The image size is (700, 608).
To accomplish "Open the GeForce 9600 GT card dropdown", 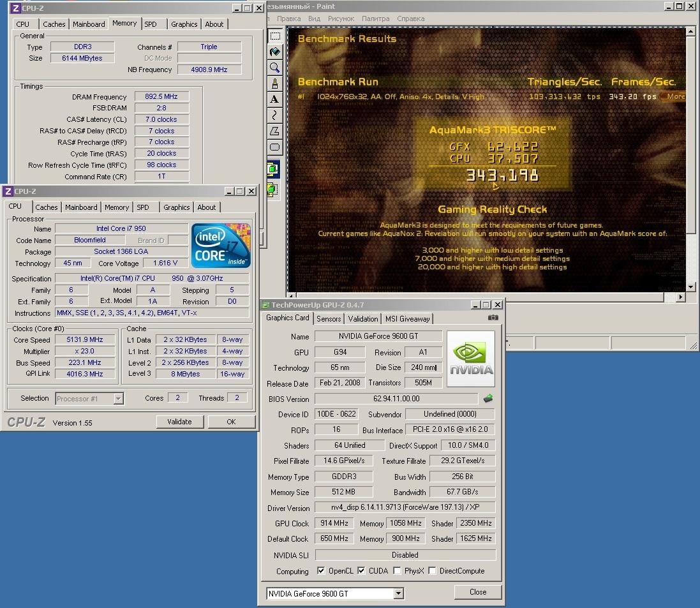I will (399, 593).
